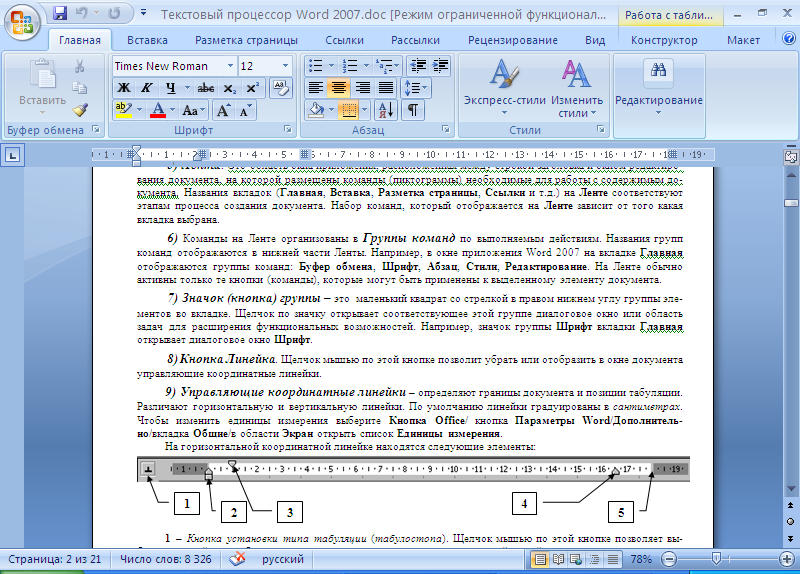Click the ruler show/hide button above the scrollbar

791,157
